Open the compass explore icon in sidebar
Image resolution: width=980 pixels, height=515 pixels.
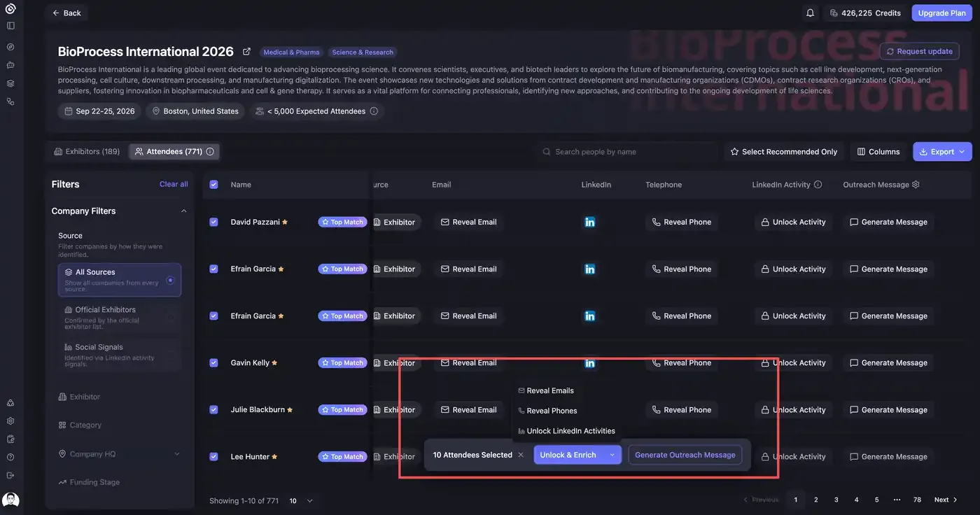pyautogui.click(x=10, y=47)
